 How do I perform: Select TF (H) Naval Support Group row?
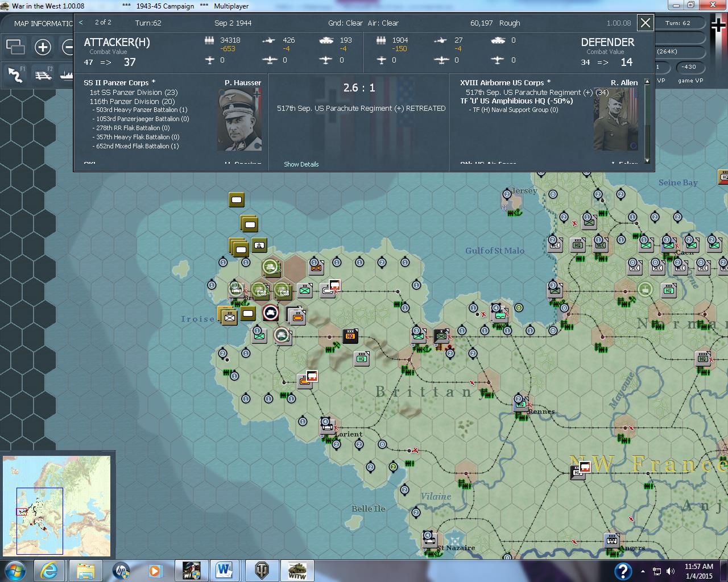[513, 110]
